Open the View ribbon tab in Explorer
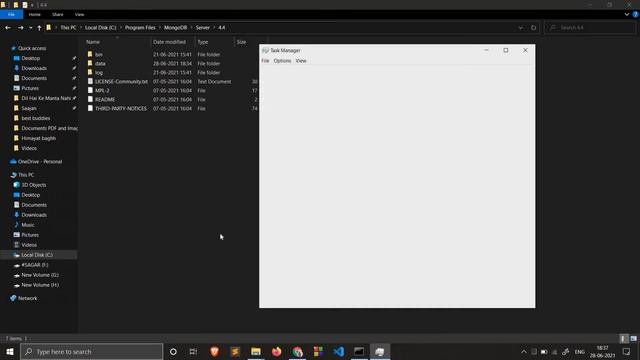This screenshot has width=640, height=360. (x=79, y=14)
